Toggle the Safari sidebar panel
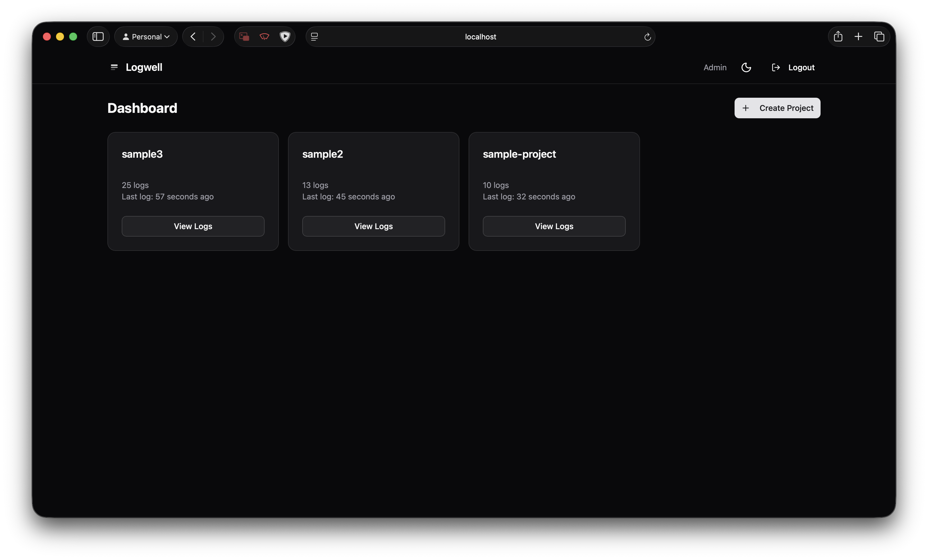This screenshot has width=928, height=560. pos(98,37)
